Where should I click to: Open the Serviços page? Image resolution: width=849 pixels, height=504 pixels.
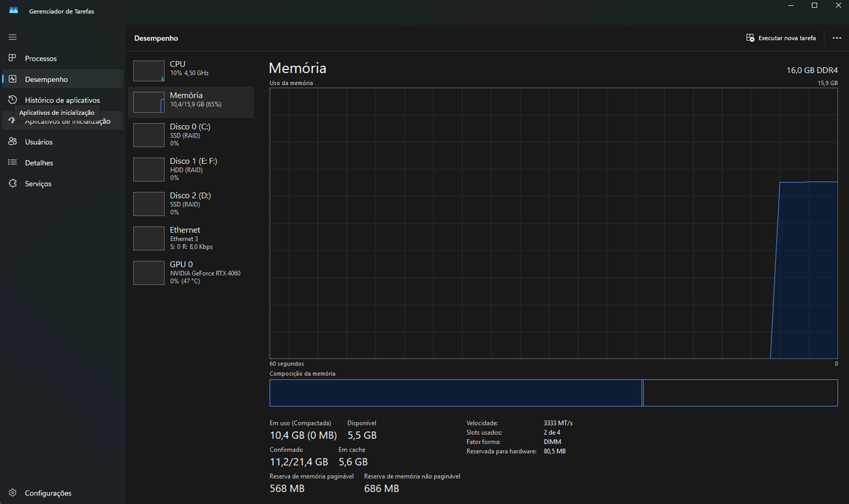coord(63,184)
